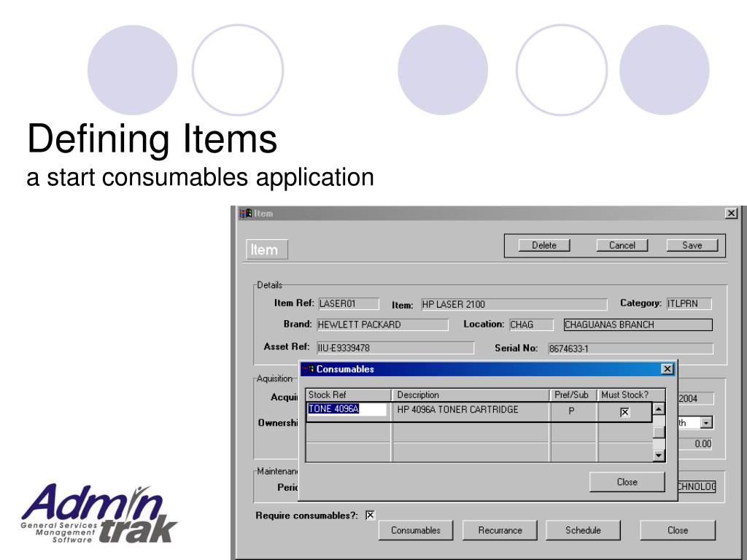Click the empty second row Stock Ref cell
Viewport: 747px width, 560px height.
348,432
